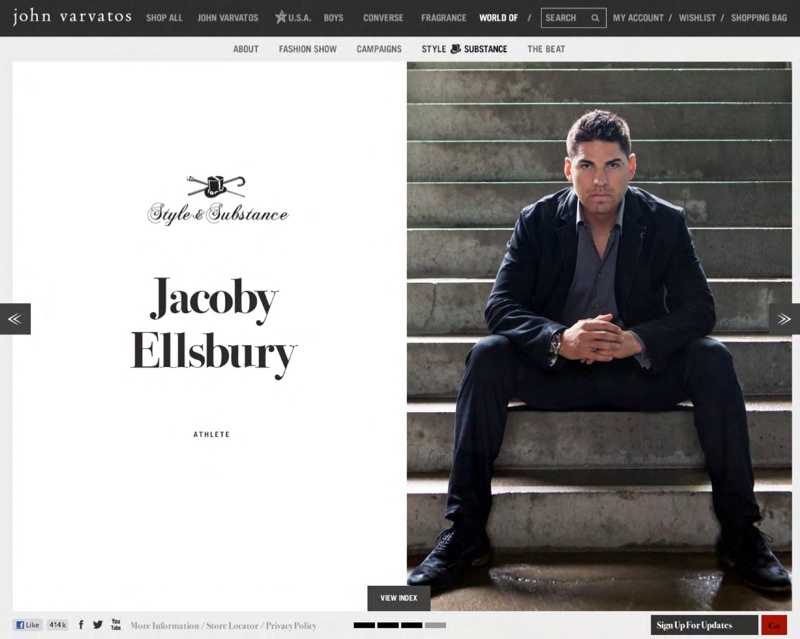The image size is (800, 639).
Task: Click the Jacoby Ellsbury photo
Action: pyautogui.click(x=599, y=336)
